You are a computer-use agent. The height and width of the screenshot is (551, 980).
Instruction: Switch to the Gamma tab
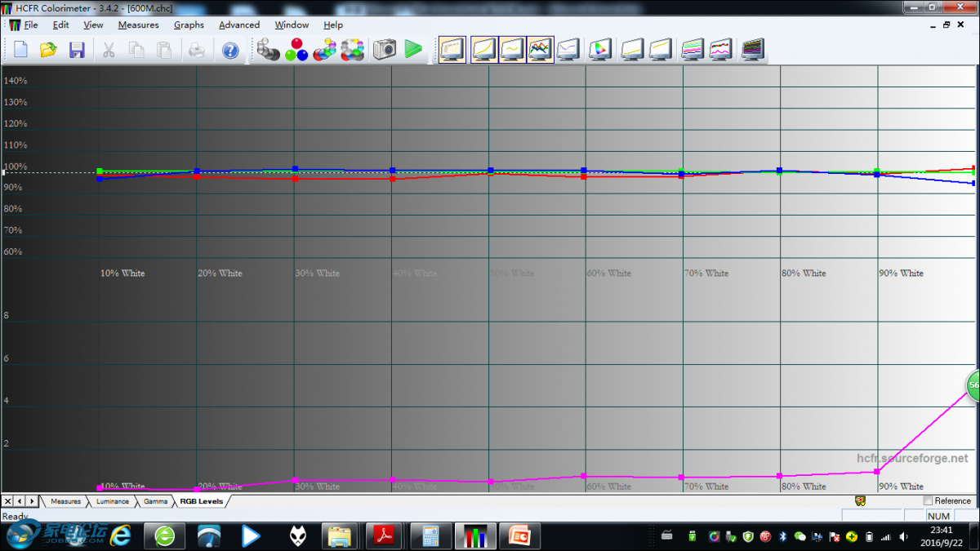(155, 501)
